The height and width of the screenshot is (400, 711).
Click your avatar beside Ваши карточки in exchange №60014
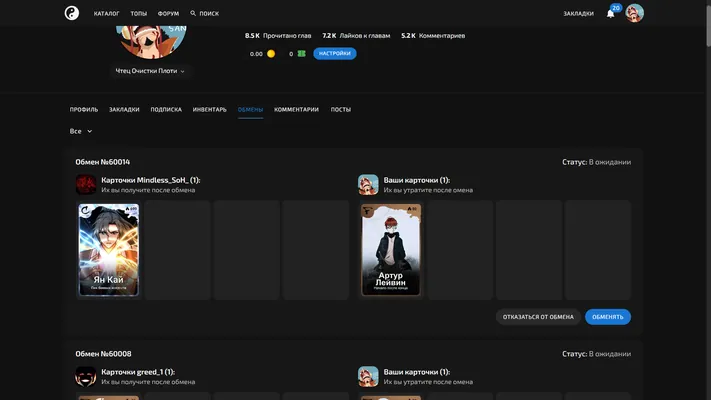click(368, 185)
